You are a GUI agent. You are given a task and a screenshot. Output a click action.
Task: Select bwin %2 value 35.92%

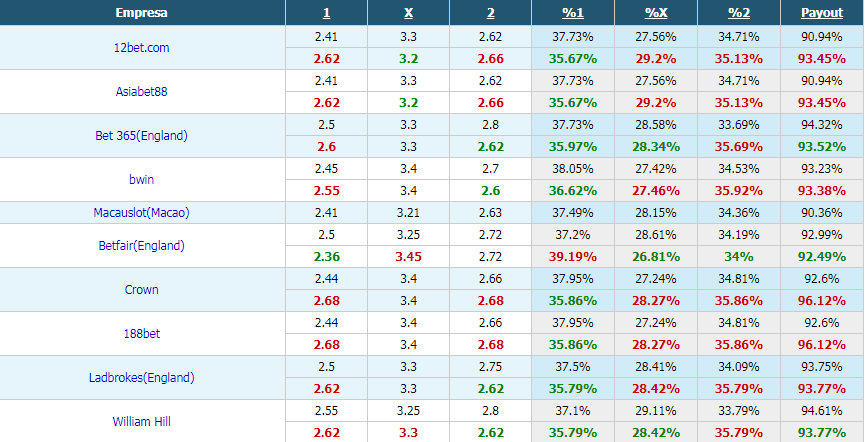coord(738,191)
